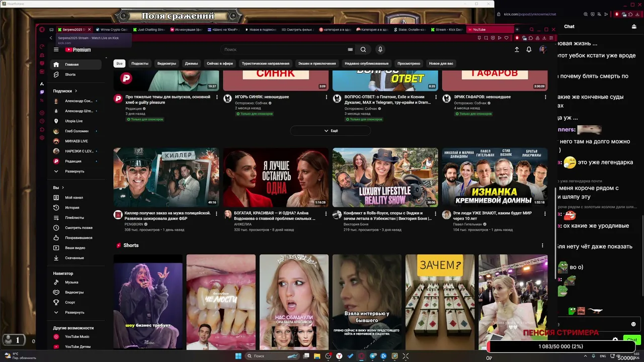
Task: Show hidden system tray icons
Action: 585,356
